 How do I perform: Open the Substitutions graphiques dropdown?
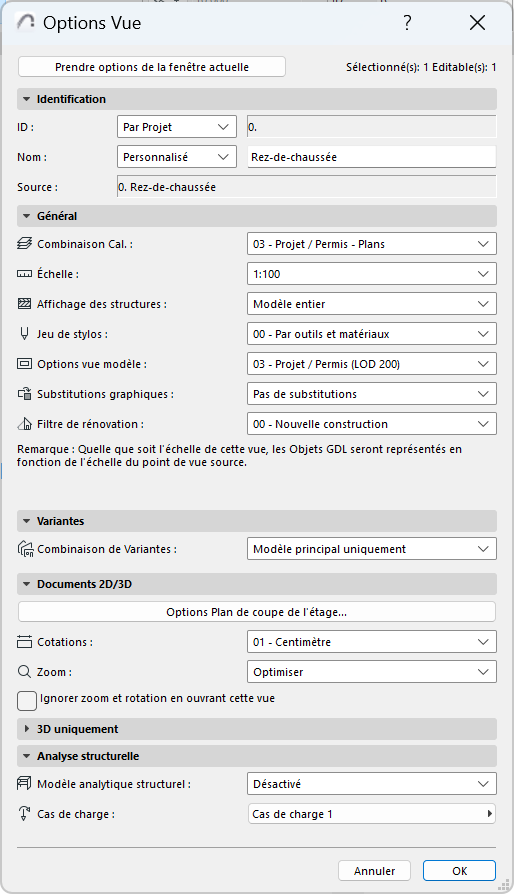click(372, 394)
